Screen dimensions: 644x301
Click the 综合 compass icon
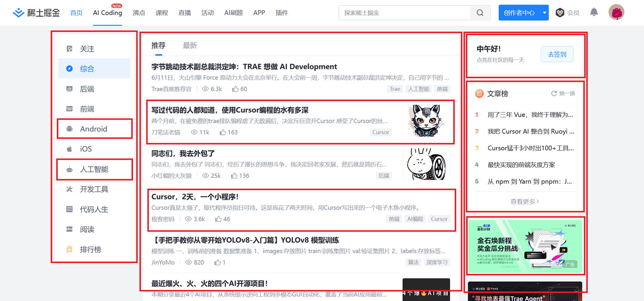coord(70,69)
